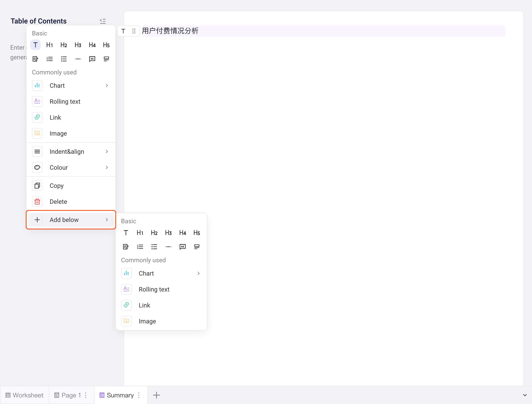This screenshot has width=532, height=404.
Task: Add a quote block from the Add below submenu
Action: [x=183, y=247]
